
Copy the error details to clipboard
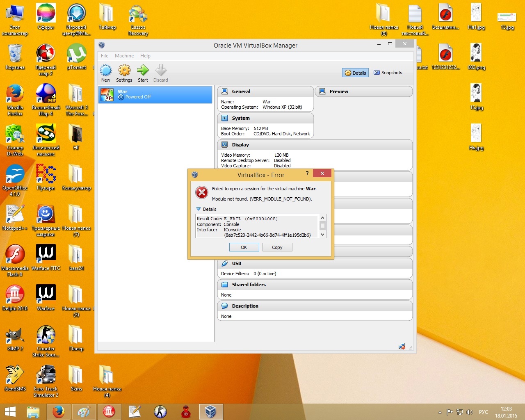pyautogui.click(x=277, y=247)
